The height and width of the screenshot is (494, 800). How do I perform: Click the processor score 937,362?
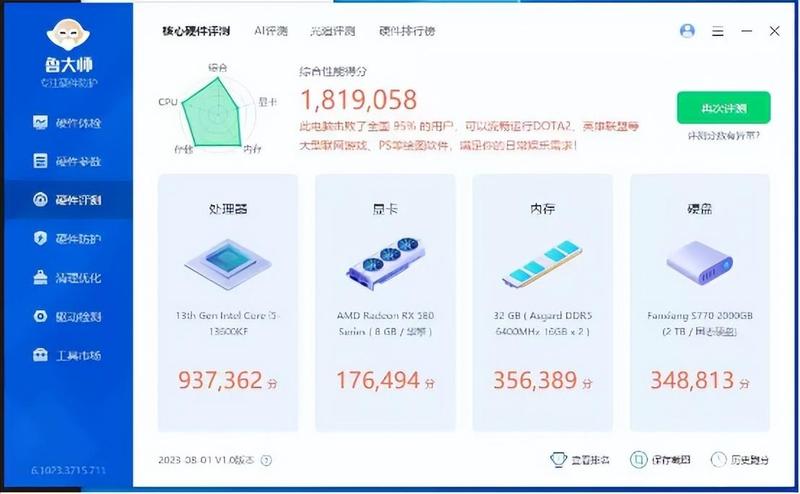point(220,380)
